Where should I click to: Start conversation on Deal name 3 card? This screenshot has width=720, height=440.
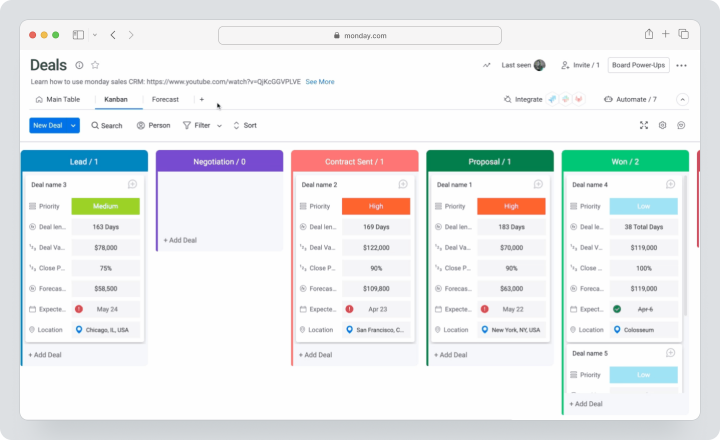[x=132, y=184]
